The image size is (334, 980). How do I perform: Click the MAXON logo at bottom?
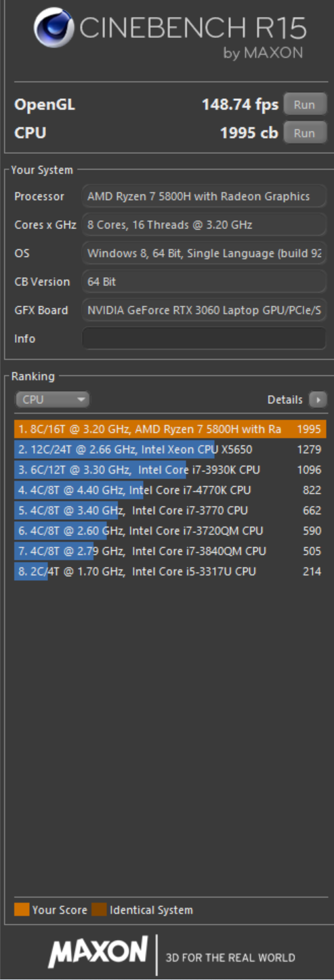point(98,952)
